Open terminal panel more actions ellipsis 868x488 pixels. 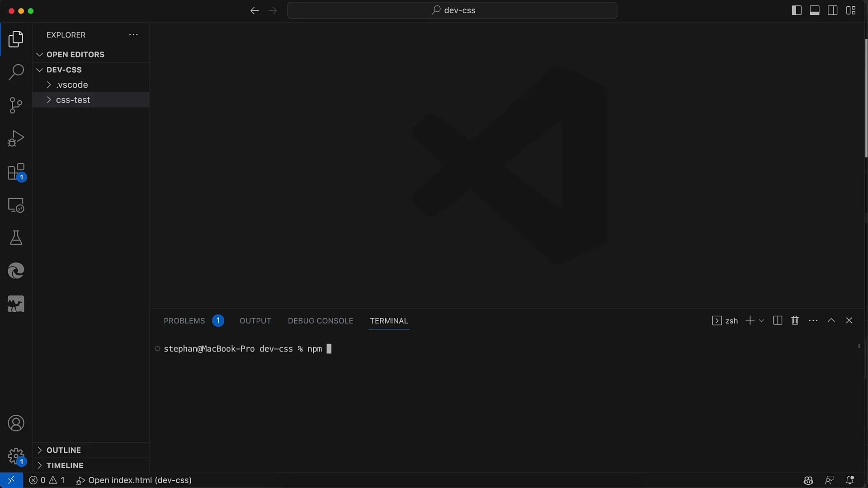(x=813, y=320)
